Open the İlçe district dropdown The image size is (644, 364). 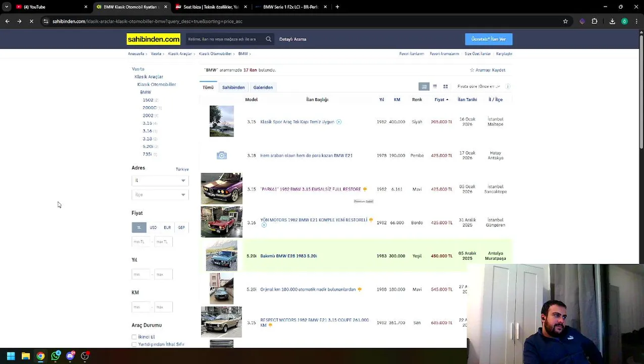point(160,195)
